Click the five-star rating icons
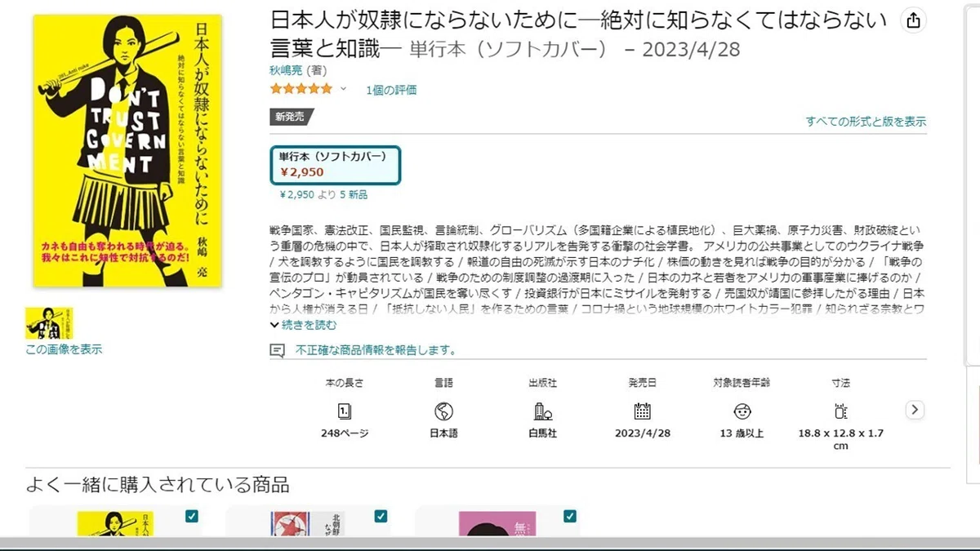 pos(301,89)
